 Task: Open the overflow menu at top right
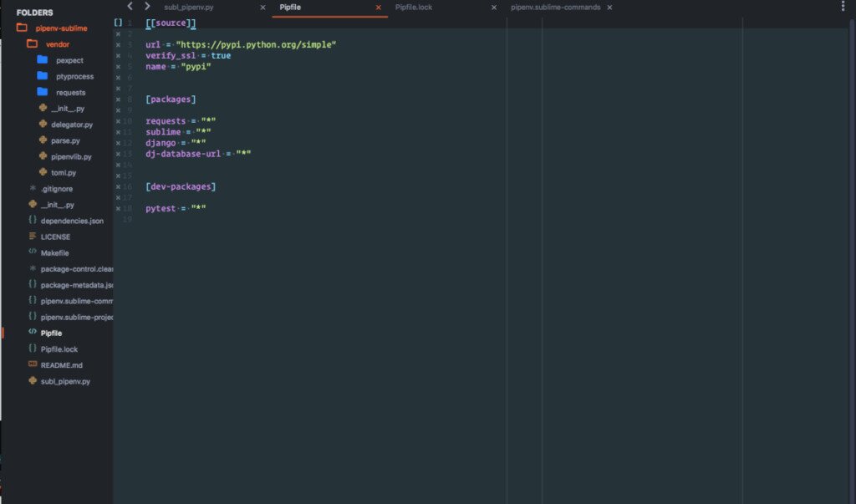click(843, 6)
